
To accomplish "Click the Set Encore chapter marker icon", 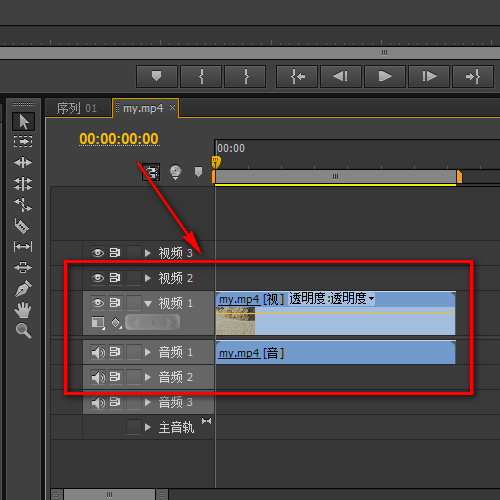I will click(175, 172).
